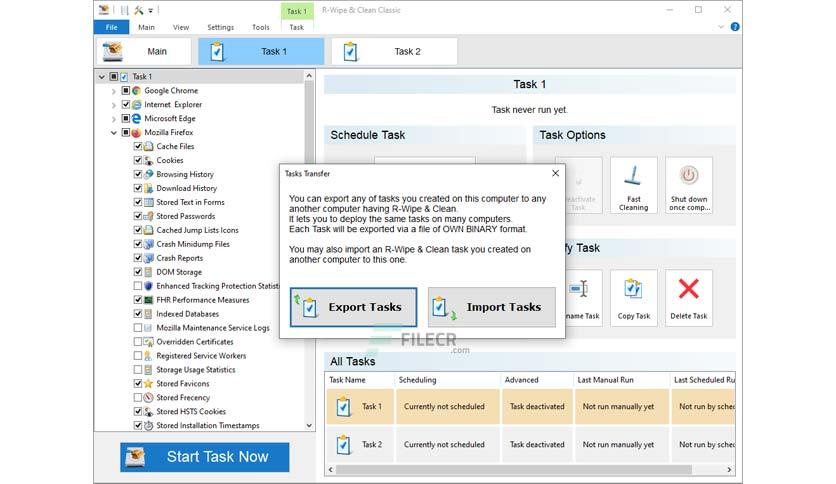Screen dimensions: 836x484
Task: Open the Settings menu
Action: [220, 27]
